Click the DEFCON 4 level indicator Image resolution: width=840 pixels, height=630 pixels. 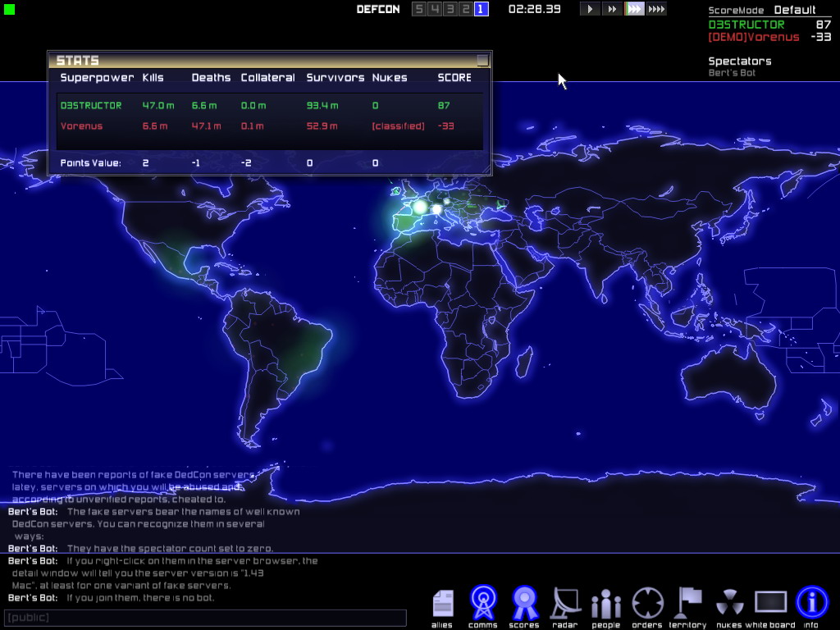point(435,9)
